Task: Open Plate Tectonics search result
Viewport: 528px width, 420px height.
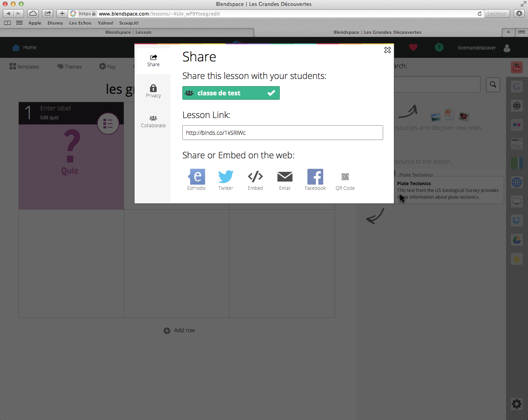Action: (449, 190)
